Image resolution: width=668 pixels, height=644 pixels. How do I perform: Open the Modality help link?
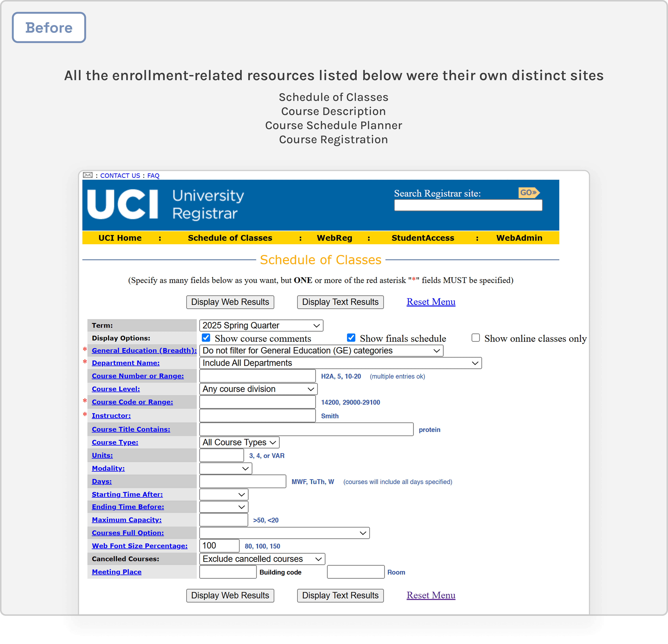108,468
